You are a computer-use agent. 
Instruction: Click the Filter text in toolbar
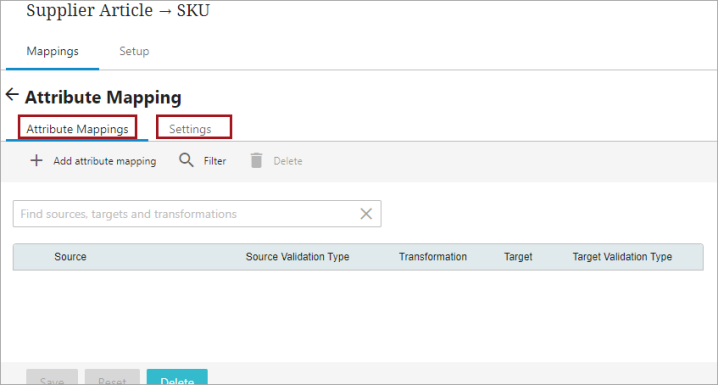(x=215, y=161)
